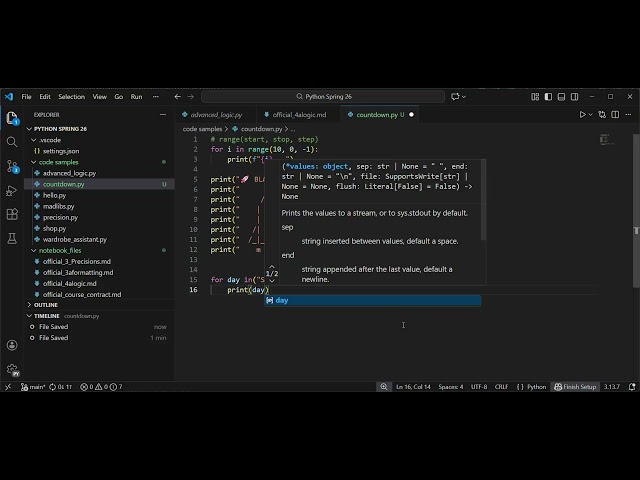Open official_course_contract.md file
640x480 pixels.
(99, 294)
